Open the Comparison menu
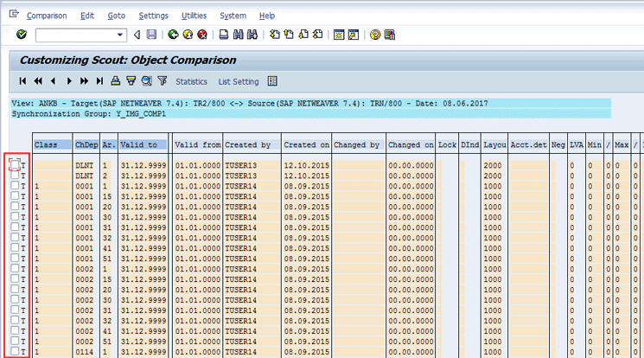The width and height of the screenshot is (644, 358). 47,16
